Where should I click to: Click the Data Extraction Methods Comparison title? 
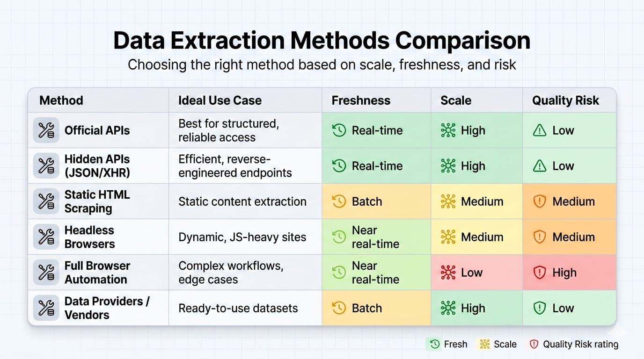click(x=322, y=41)
